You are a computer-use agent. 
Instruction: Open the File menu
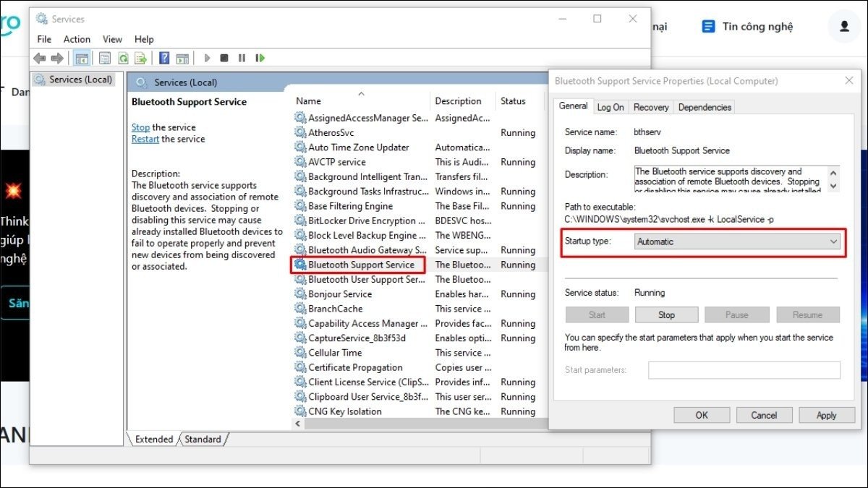(44, 39)
